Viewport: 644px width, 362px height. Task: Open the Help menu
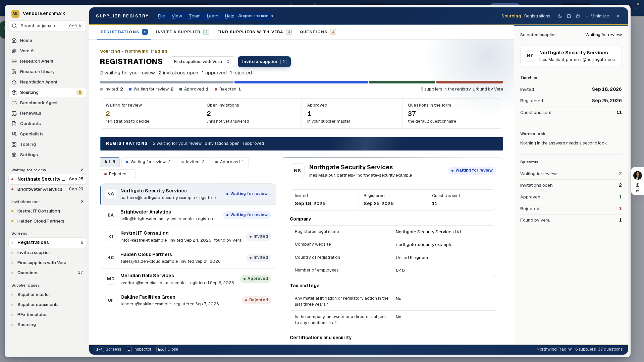tap(229, 16)
